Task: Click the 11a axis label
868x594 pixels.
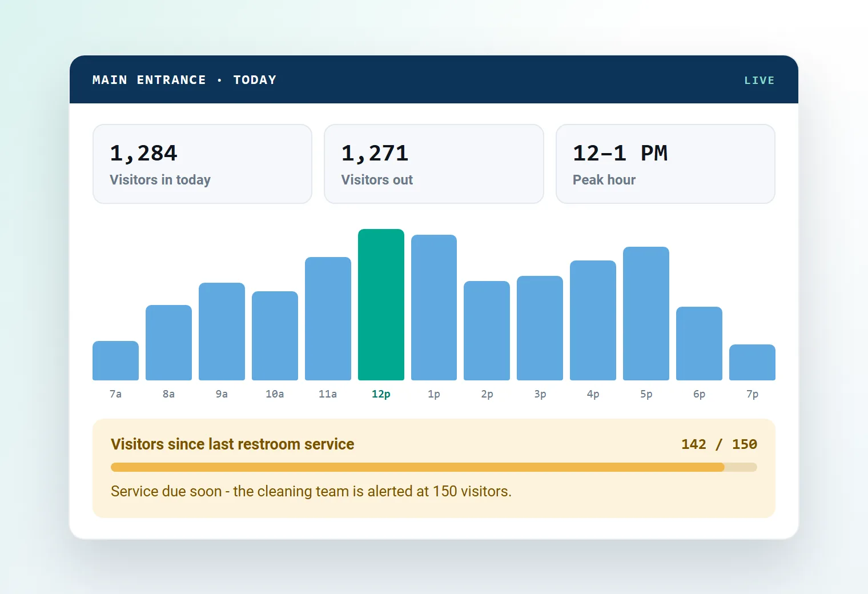Action: 328,394
